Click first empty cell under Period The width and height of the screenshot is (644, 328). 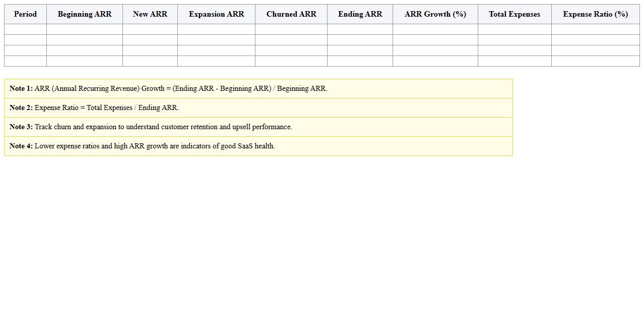[25, 29]
